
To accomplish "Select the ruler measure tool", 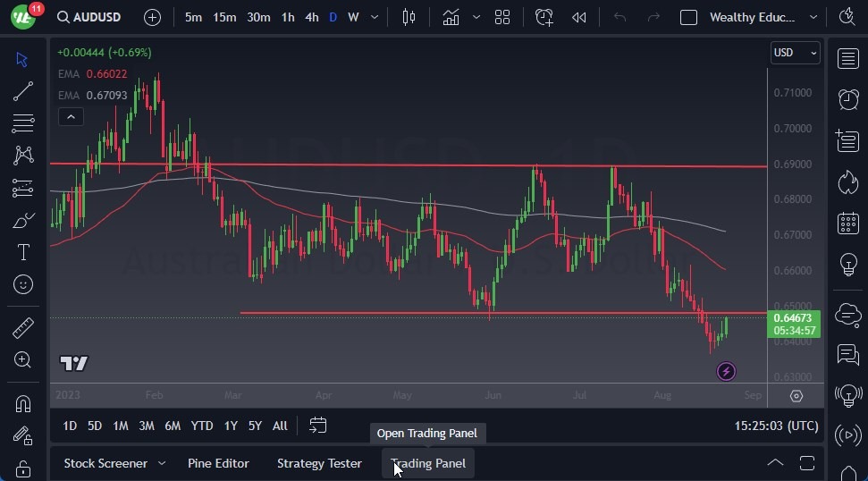I will tap(23, 328).
